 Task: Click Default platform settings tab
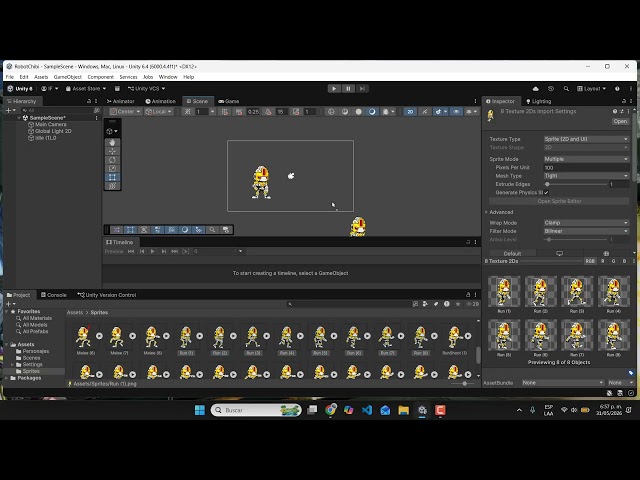[x=512, y=253]
